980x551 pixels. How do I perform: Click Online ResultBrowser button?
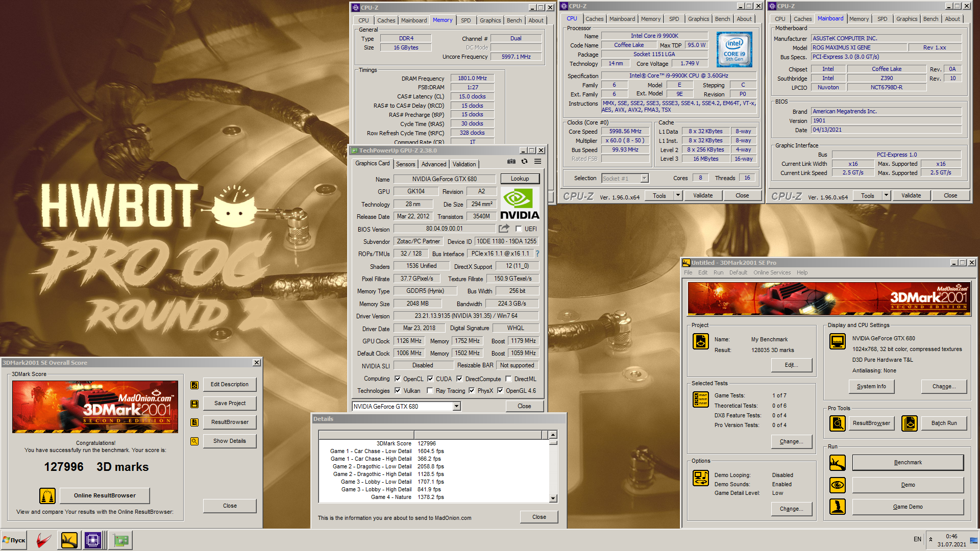pos(105,495)
